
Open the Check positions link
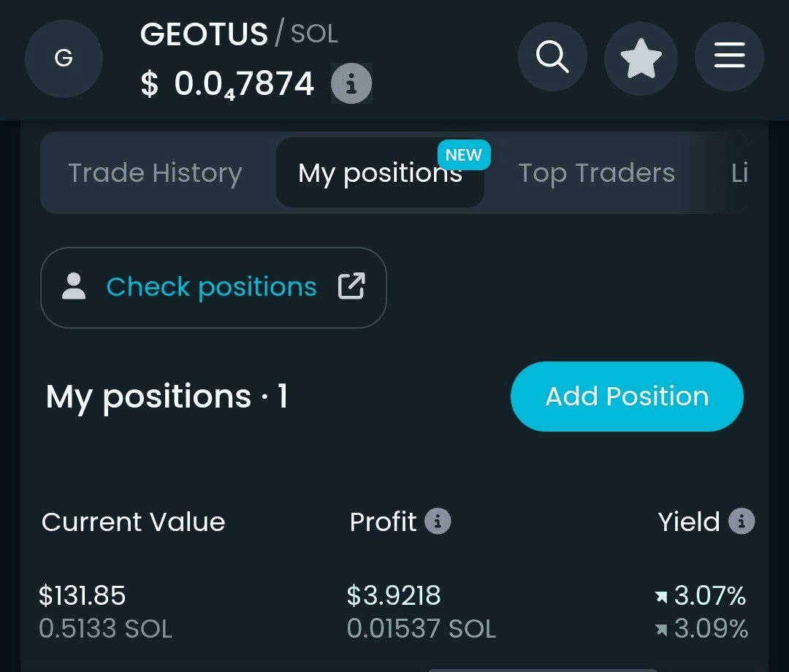coord(213,288)
